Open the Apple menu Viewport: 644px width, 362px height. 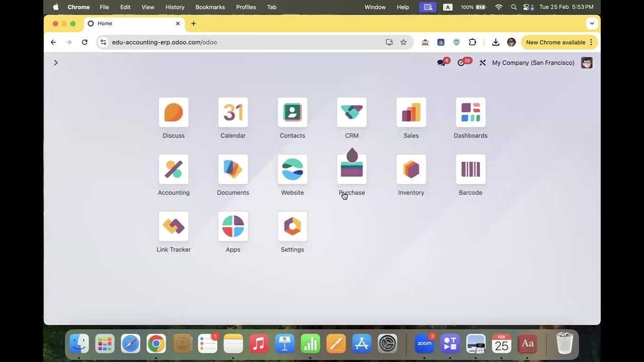(56, 7)
